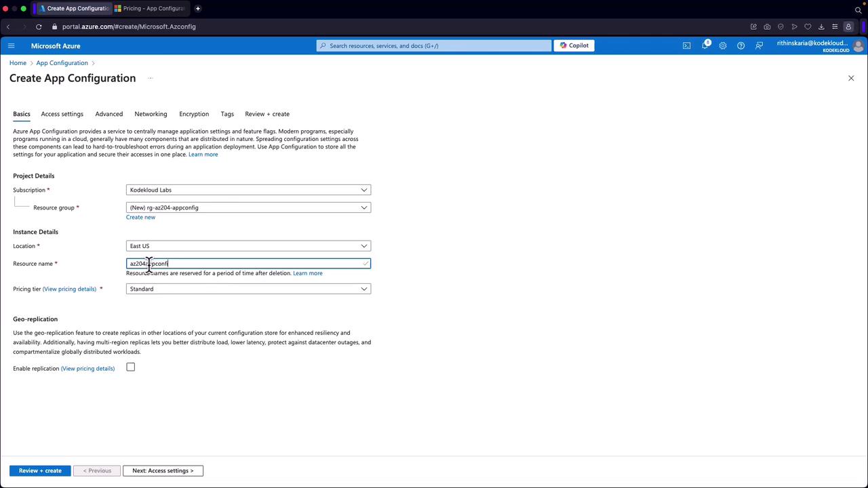Screen dimensions: 868x488
Task: Go forward with the browser forward arrow
Action: 24,26
